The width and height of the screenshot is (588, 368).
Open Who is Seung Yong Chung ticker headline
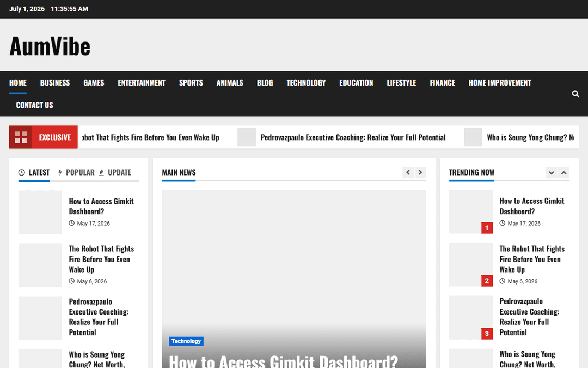tap(531, 137)
